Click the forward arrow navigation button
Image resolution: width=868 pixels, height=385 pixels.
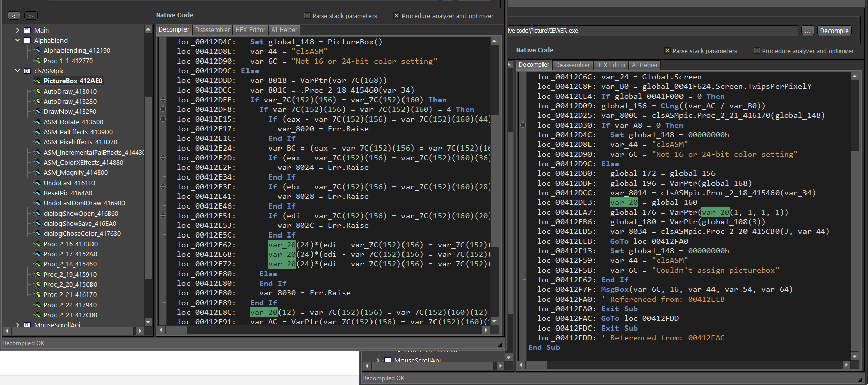click(x=31, y=16)
